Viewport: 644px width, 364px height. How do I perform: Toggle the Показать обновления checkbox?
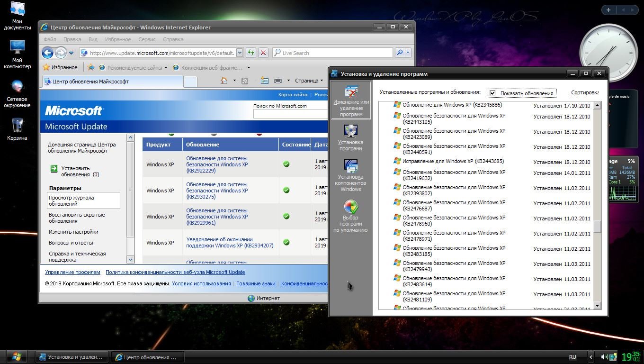point(493,93)
